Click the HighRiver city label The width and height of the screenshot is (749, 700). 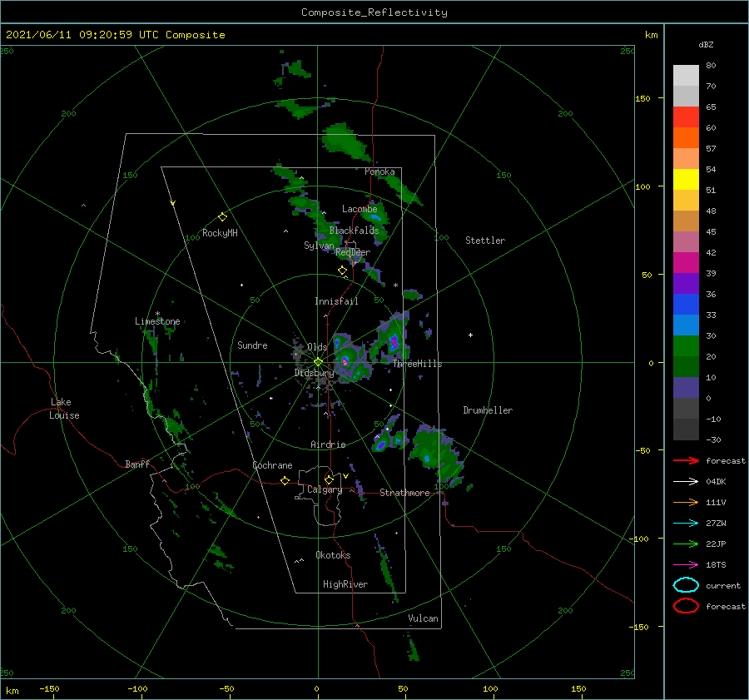click(345, 584)
